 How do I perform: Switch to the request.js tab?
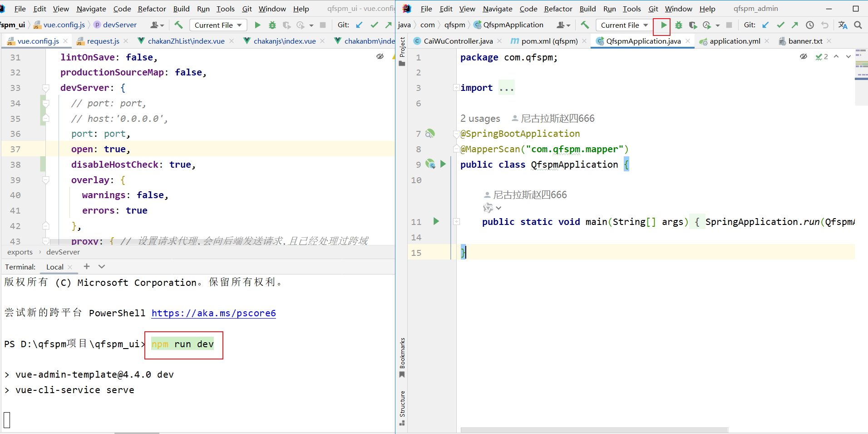pos(103,41)
